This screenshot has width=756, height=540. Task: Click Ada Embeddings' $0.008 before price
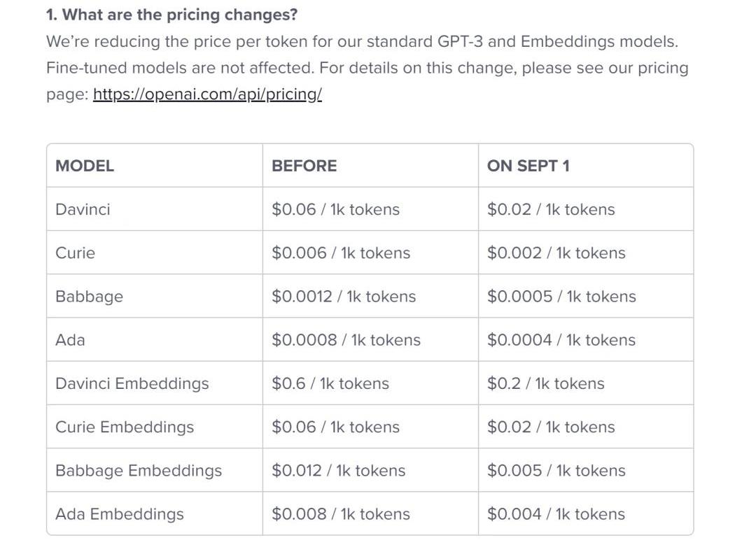pyautogui.click(x=341, y=514)
